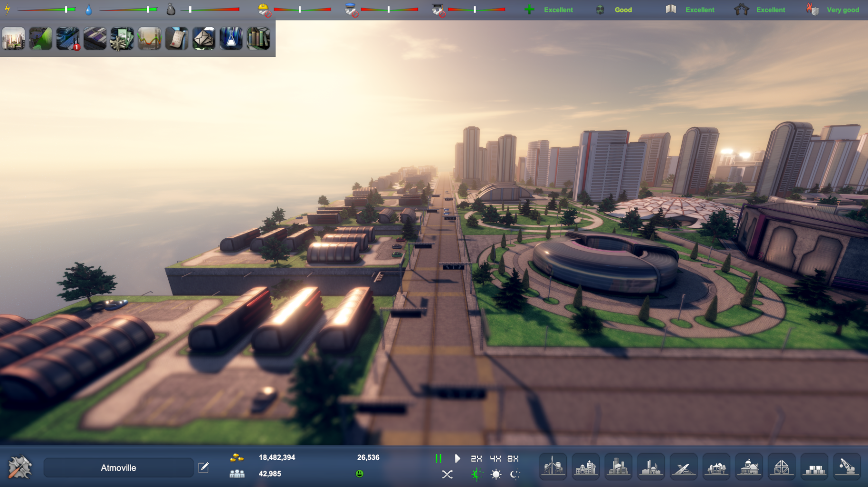Edit the city name with pencil icon
This screenshot has height=487, width=868.
(x=203, y=468)
